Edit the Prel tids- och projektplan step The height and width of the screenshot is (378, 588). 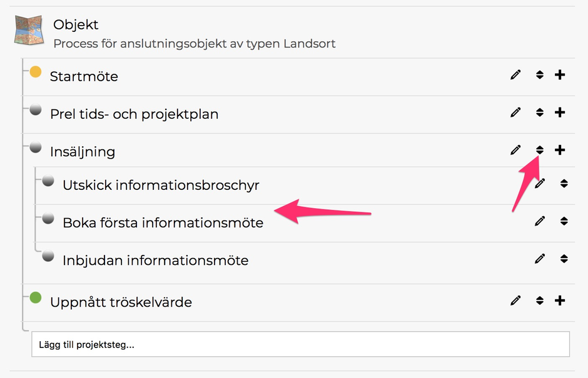tap(515, 113)
